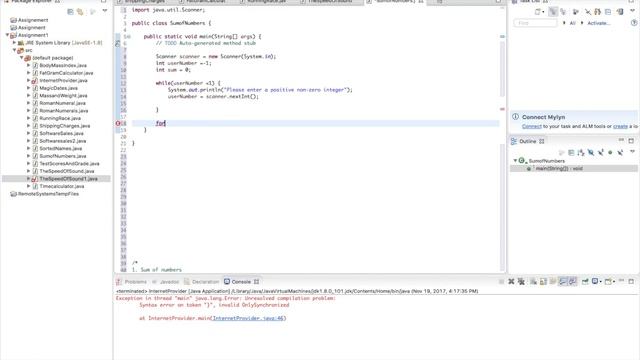Click the Activate... task link
This screenshot has width=640, height=360.
[598, 23]
